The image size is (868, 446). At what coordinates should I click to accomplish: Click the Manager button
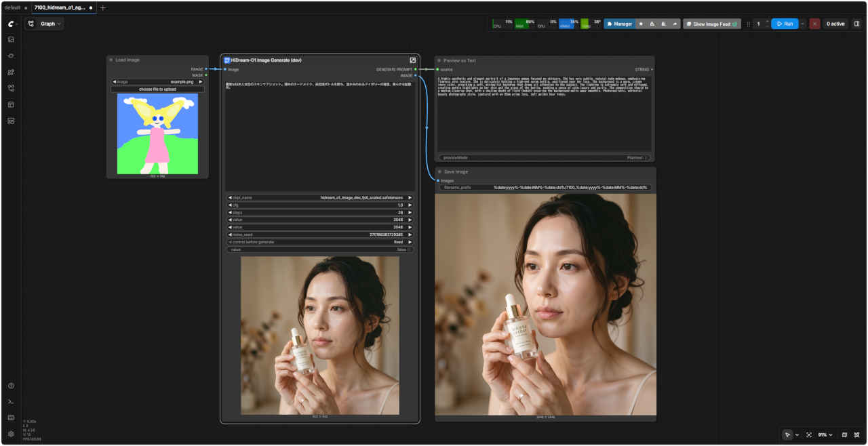pyautogui.click(x=619, y=24)
